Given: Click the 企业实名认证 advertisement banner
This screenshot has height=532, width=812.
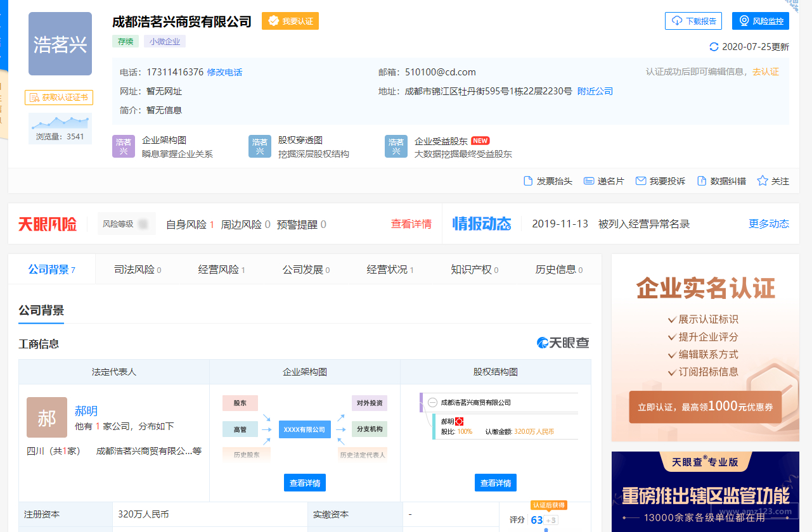Looking at the screenshot, I should pyautogui.click(x=705, y=348).
